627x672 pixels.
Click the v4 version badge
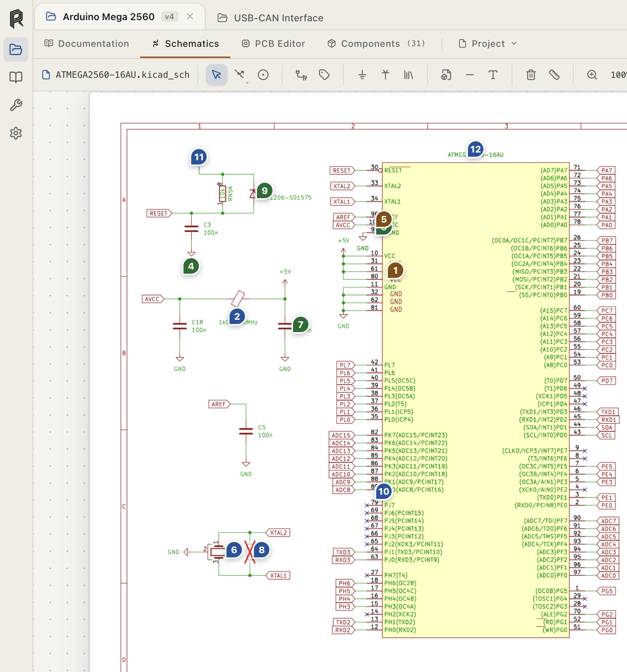pos(170,17)
